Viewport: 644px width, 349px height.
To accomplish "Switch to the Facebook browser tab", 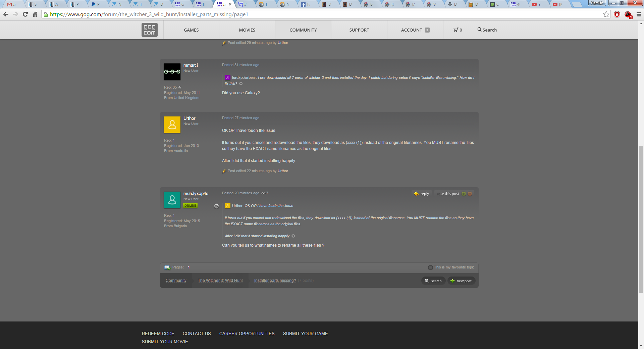I will [x=306, y=4].
